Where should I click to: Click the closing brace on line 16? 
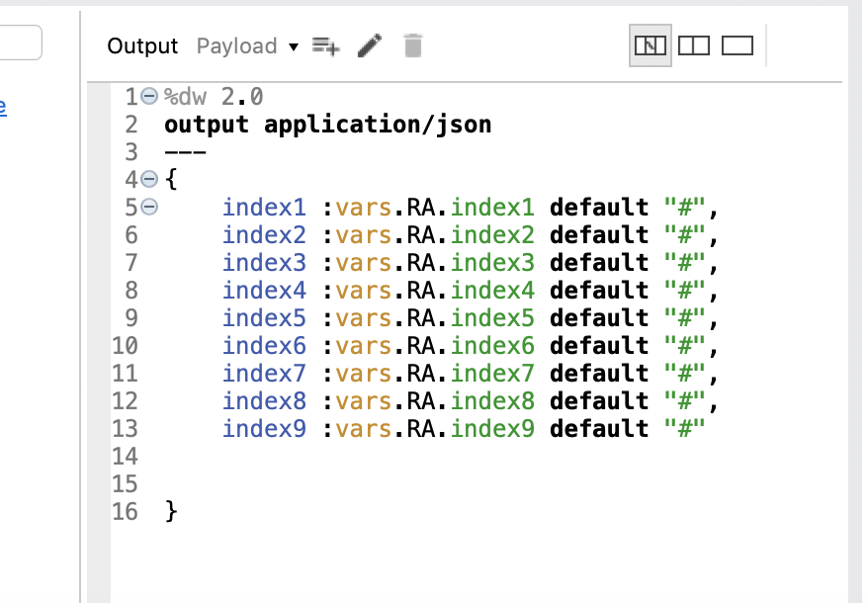(x=171, y=511)
